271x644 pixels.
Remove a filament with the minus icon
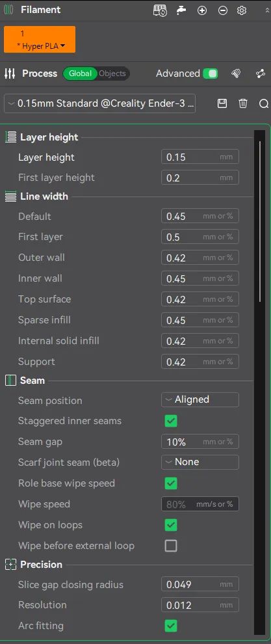tap(222, 10)
